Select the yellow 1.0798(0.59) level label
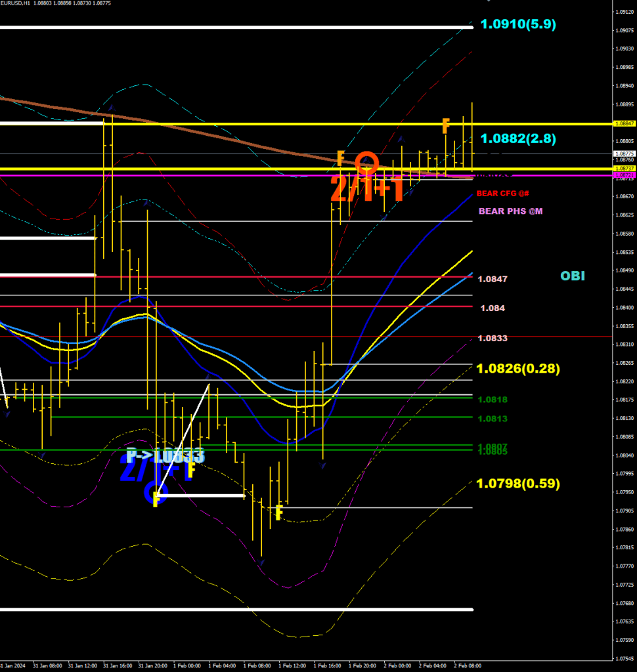The height and width of the screenshot is (672, 637). coord(518,484)
